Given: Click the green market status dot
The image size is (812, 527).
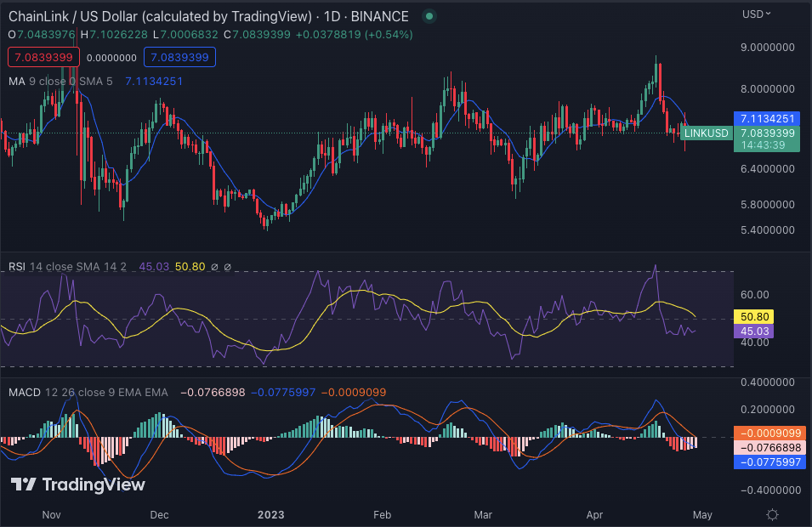Looking at the screenshot, I should coord(429,16).
